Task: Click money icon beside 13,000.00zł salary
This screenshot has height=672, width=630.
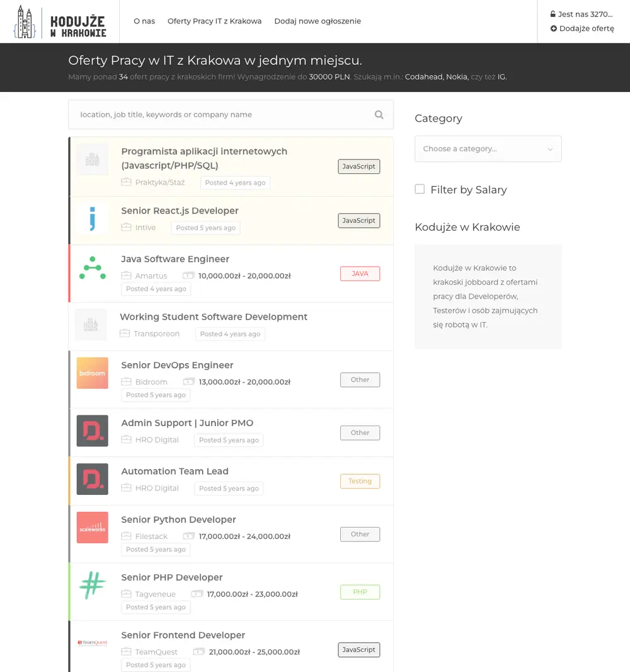Action: pos(189,381)
